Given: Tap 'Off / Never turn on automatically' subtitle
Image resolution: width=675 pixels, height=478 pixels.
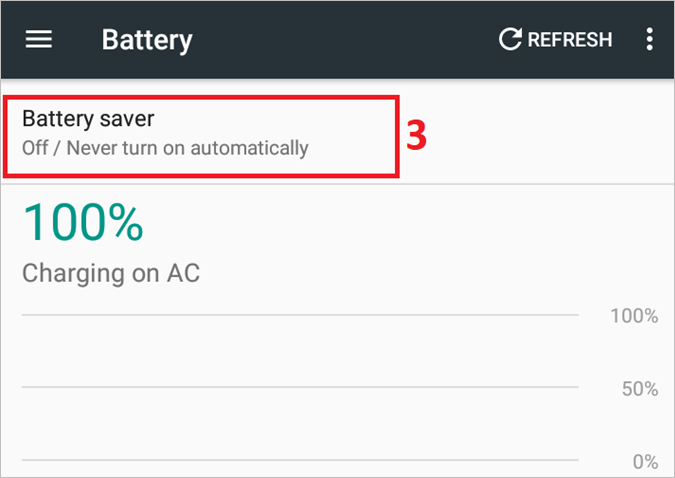Looking at the screenshot, I should coord(165,149).
